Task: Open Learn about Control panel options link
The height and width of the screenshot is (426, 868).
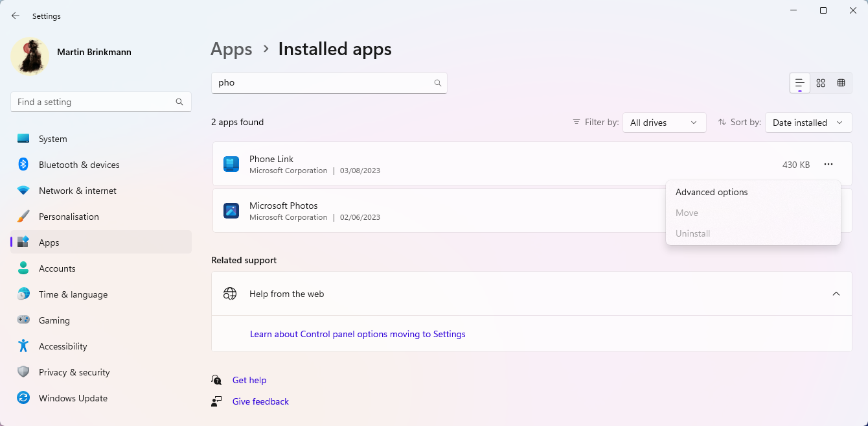Action: click(358, 334)
